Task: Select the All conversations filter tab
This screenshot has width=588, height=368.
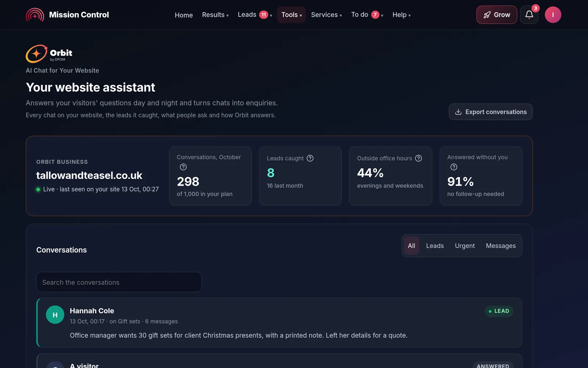Action: [x=412, y=246]
